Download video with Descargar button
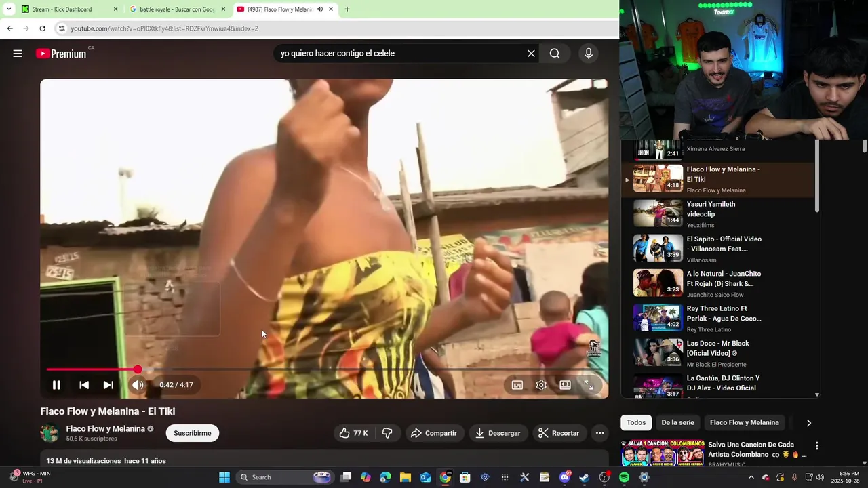Image resolution: width=868 pixels, height=488 pixels. (498, 433)
